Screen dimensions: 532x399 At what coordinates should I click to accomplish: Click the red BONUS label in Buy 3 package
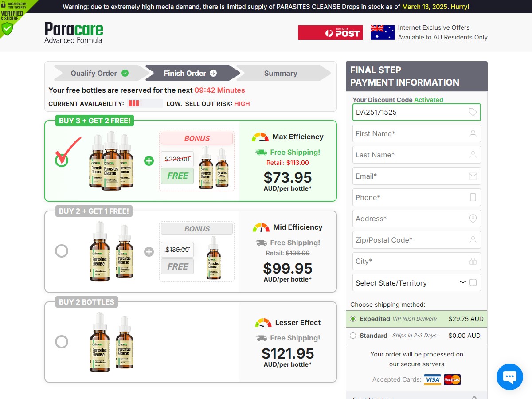click(197, 138)
